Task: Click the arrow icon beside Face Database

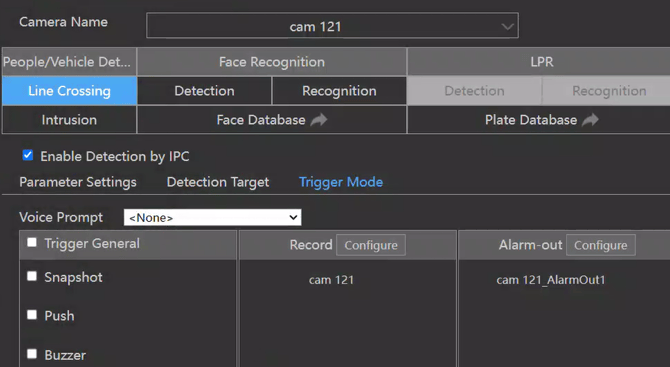Action: click(x=319, y=120)
